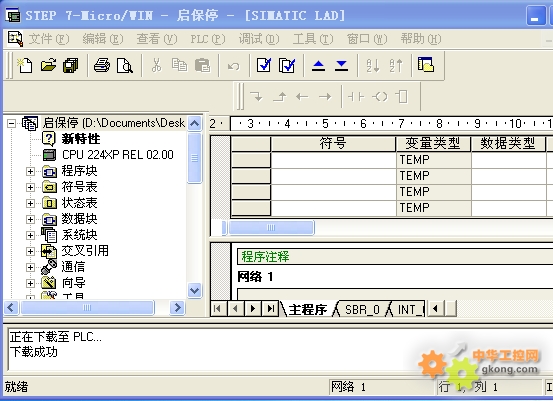The height and width of the screenshot is (401, 553).
Task: Upload from PLC with the up-arrow icon
Action: (318, 65)
